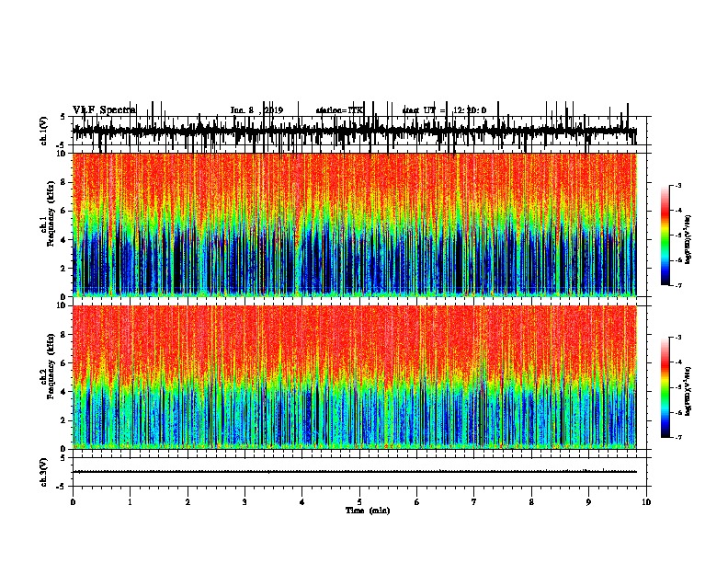The image size is (728, 563).
Task: Select the start UT 12:20:0 text
Action: 444,110
